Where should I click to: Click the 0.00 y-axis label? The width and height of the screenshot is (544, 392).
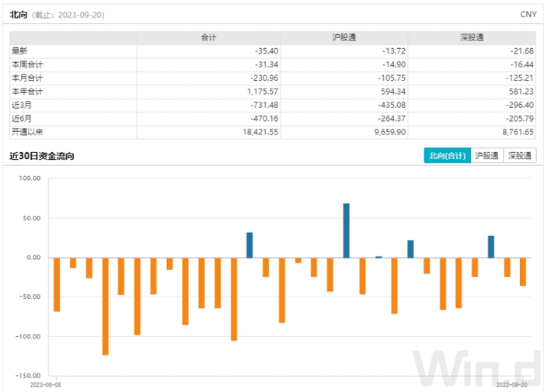[x=33, y=258]
